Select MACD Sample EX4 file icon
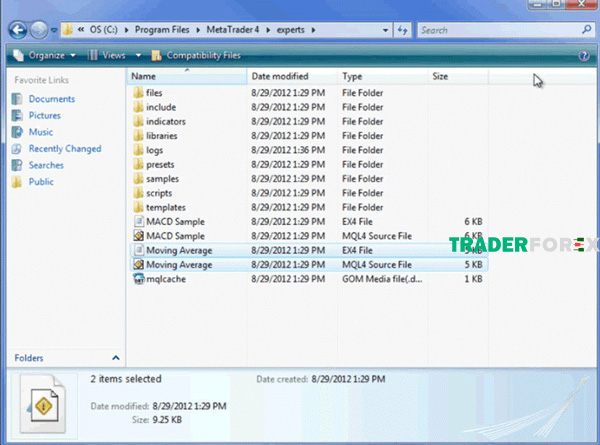This screenshot has width=600, height=445. tap(138, 222)
